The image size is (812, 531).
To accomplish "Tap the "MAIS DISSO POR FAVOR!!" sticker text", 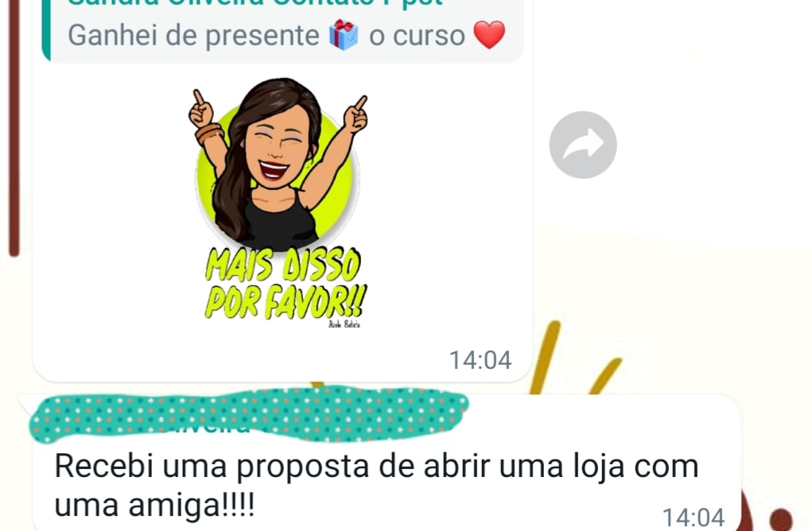I will (x=284, y=283).
